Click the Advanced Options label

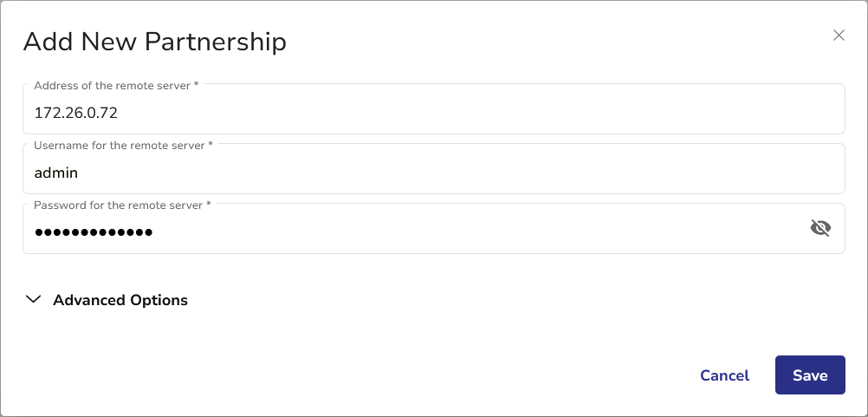click(x=120, y=300)
